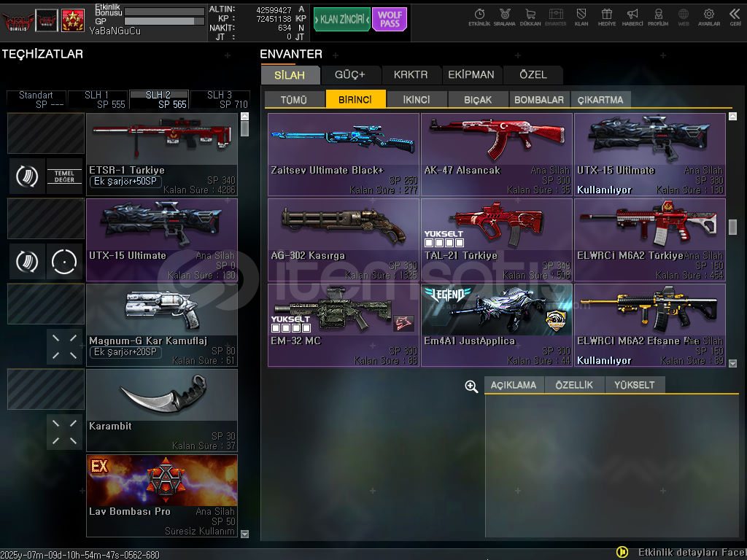Click the Klan Zinciri button
The image size is (747, 560).
pyautogui.click(x=342, y=19)
